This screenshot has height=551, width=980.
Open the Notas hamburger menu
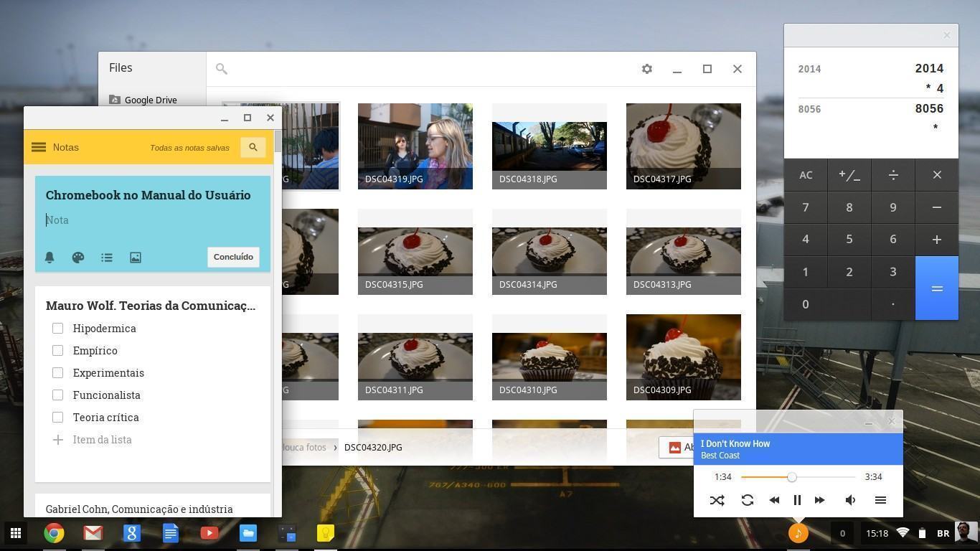click(x=39, y=147)
